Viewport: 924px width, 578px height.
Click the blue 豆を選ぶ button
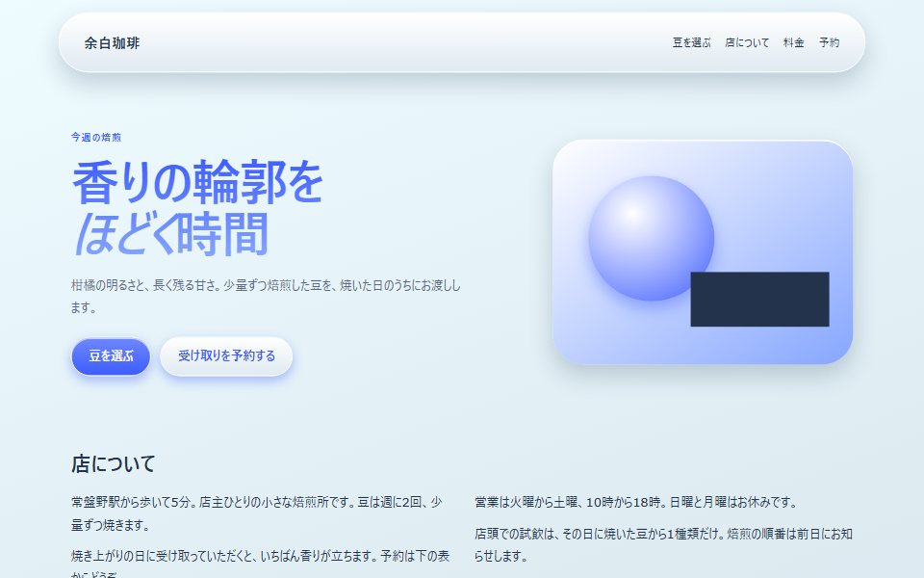111,356
